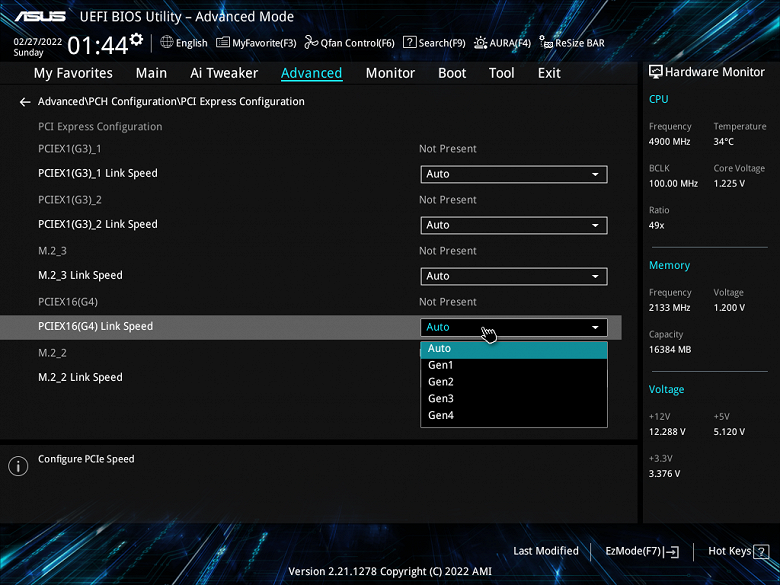Click the info icon beside Configure PCIe Speed

pos(18,466)
